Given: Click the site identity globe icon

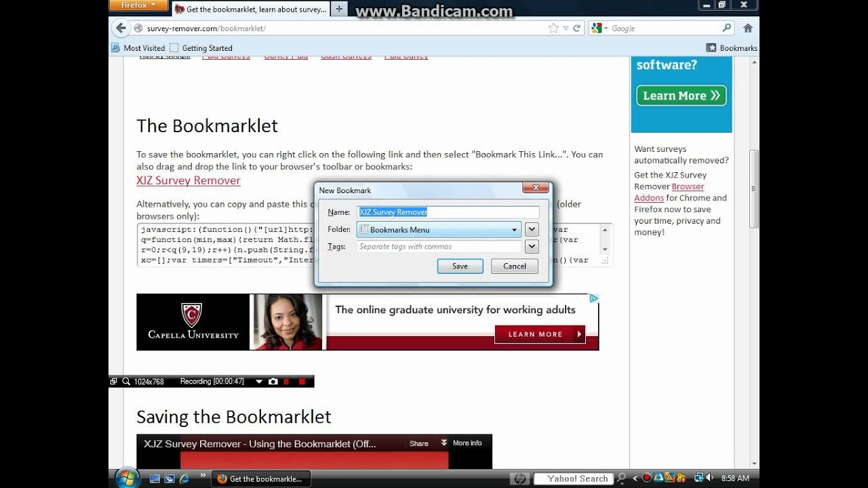Looking at the screenshot, I should [x=138, y=28].
